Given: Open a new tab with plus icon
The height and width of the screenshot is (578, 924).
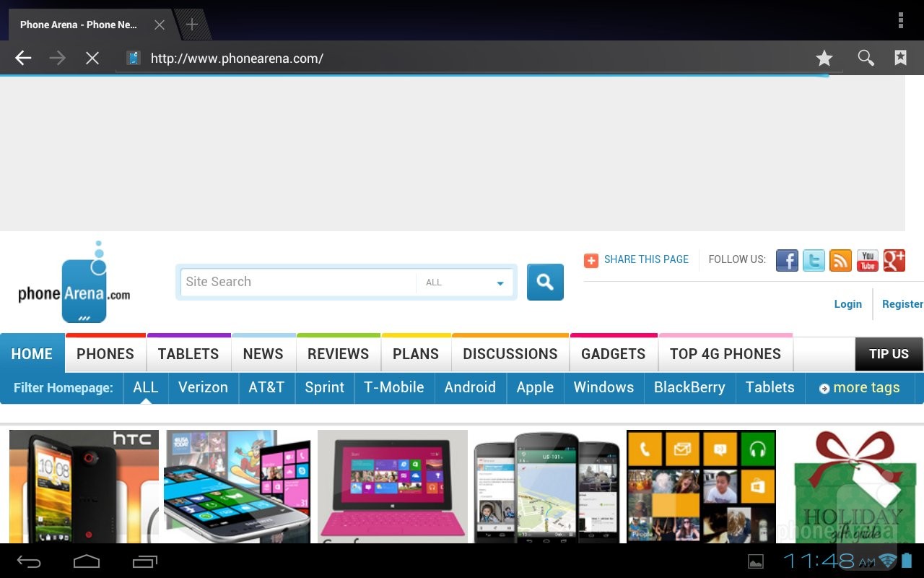Looking at the screenshot, I should click(192, 25).
